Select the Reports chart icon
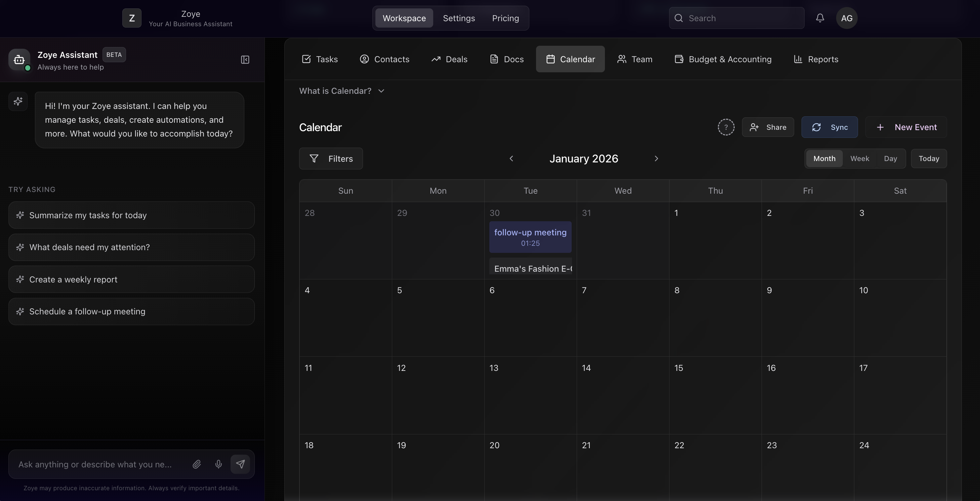Screen dimensions: 980x501 click(x=799, y=59)
